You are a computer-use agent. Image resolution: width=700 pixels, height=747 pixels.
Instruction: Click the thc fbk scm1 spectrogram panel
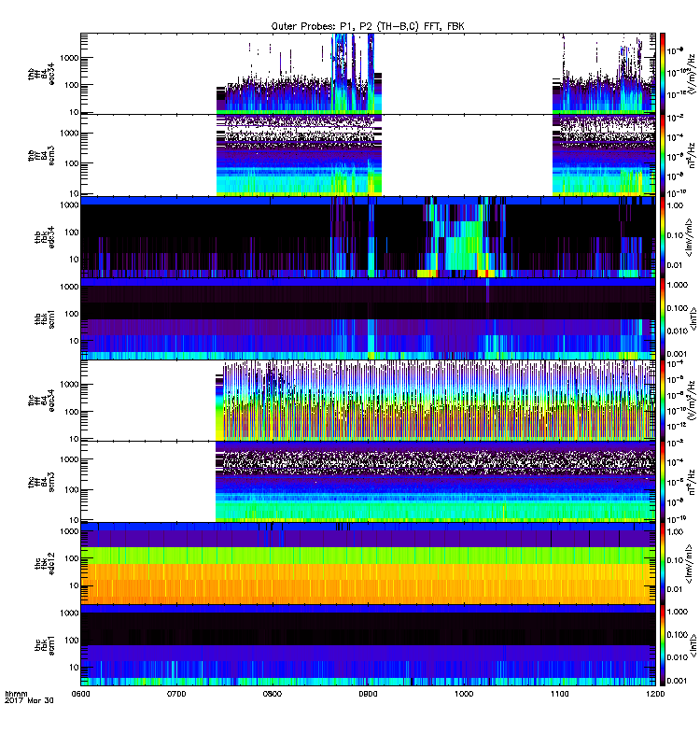click(368, 645)
